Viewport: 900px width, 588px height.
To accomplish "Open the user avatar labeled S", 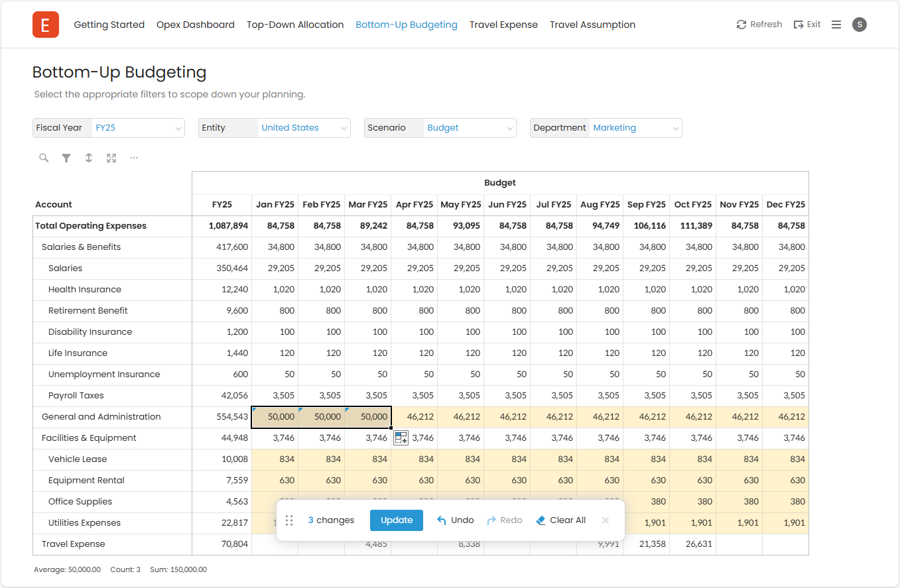I will 860,25.
